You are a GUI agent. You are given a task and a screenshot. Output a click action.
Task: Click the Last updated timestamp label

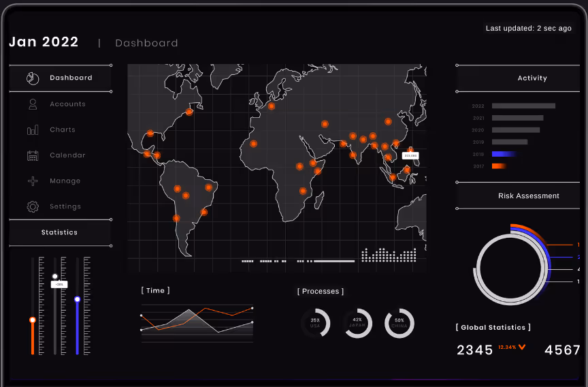click(528, 29)
